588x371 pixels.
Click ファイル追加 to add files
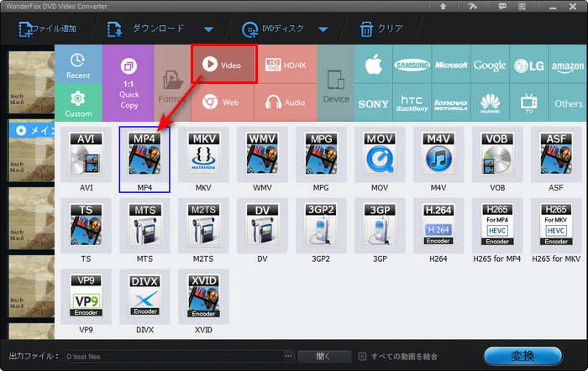click(46, 29)
